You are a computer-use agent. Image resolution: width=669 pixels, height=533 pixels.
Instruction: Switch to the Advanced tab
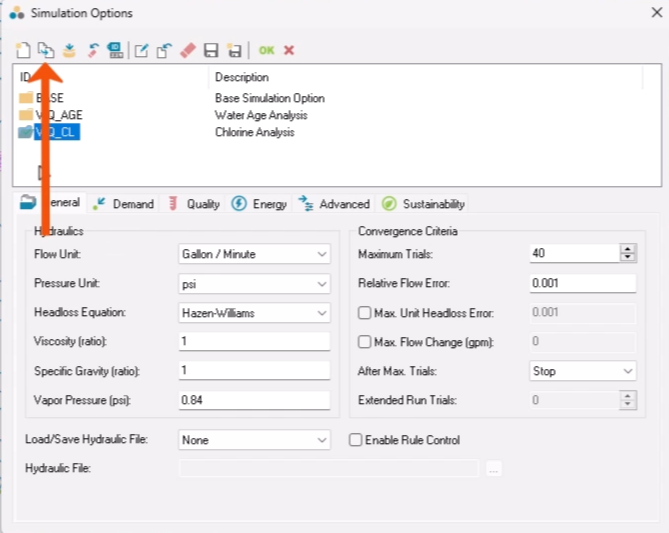(x=334, y=204)
